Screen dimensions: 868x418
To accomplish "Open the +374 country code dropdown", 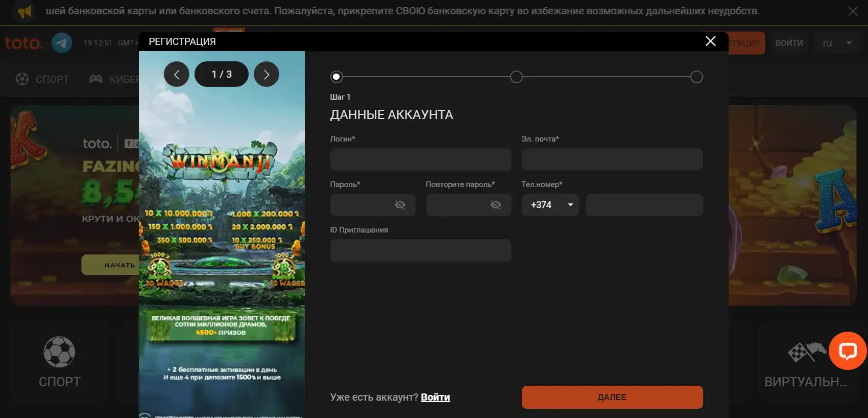I will (x=550, y=205).
